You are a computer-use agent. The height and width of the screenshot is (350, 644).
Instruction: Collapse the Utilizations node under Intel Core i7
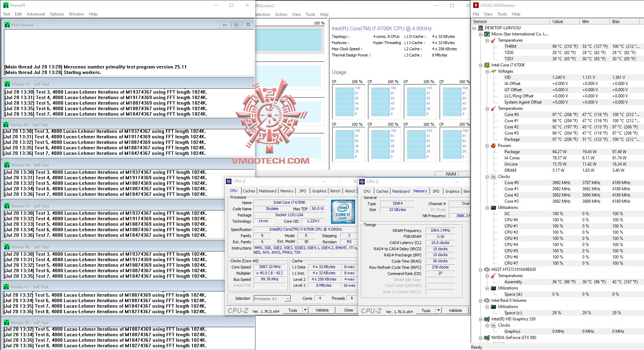pyautogui.click(x=487, y=208)
